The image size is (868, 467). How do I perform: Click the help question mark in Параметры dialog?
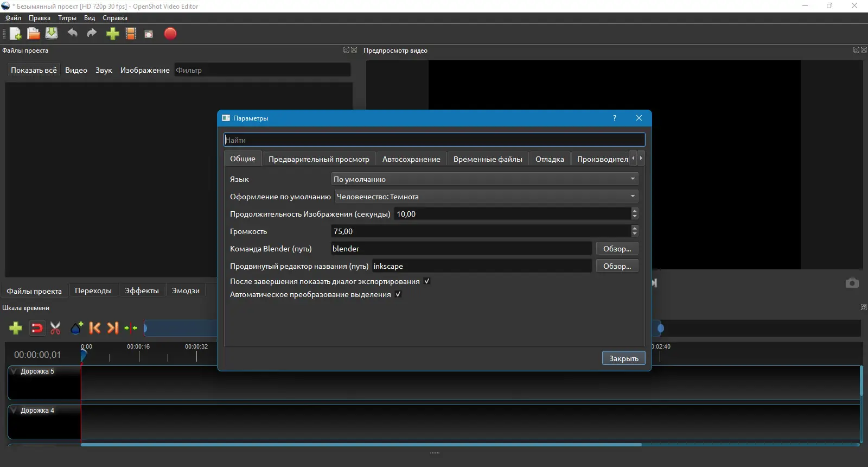click(615, 118)
